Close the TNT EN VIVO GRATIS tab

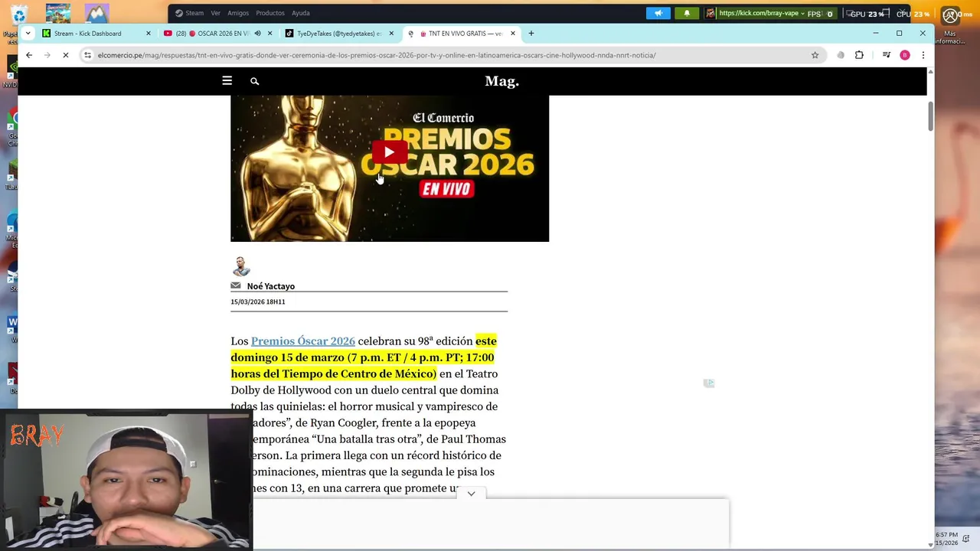tap(513, 34)
